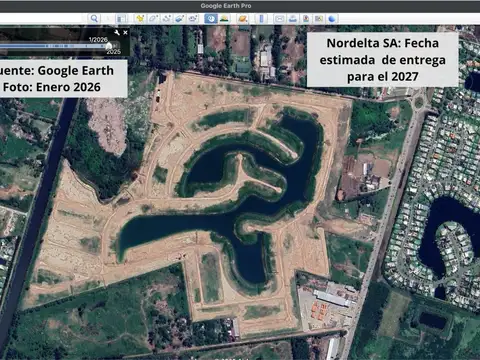Start the Record a Tour tool
The height and width of the screenshot is (360, 480).
tap(193, 19)
